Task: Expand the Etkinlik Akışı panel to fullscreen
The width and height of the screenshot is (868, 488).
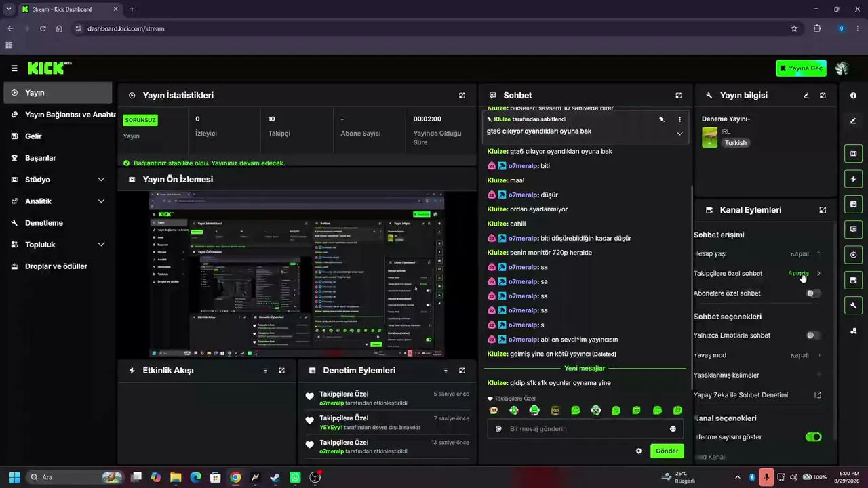Action: (281, 371)
